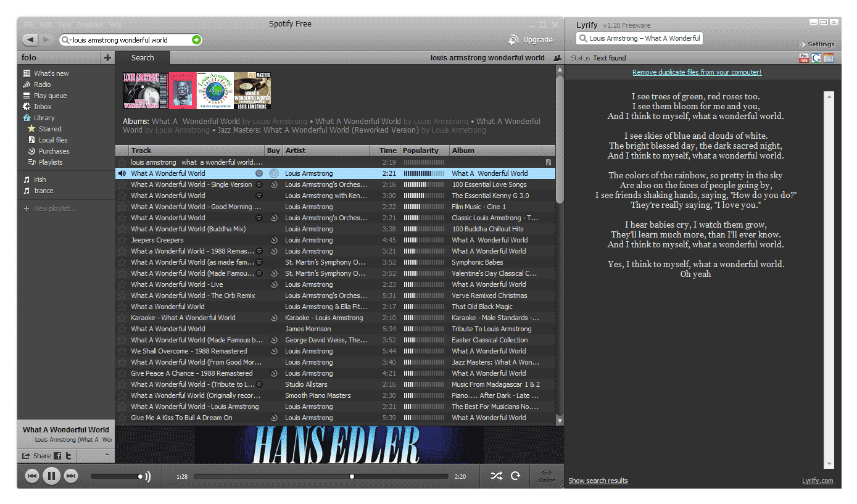The width and height of the screenshot is (857, 504).
Task: Star the Karaoke - What A Wonderful World track
Action: coord(122,318)
